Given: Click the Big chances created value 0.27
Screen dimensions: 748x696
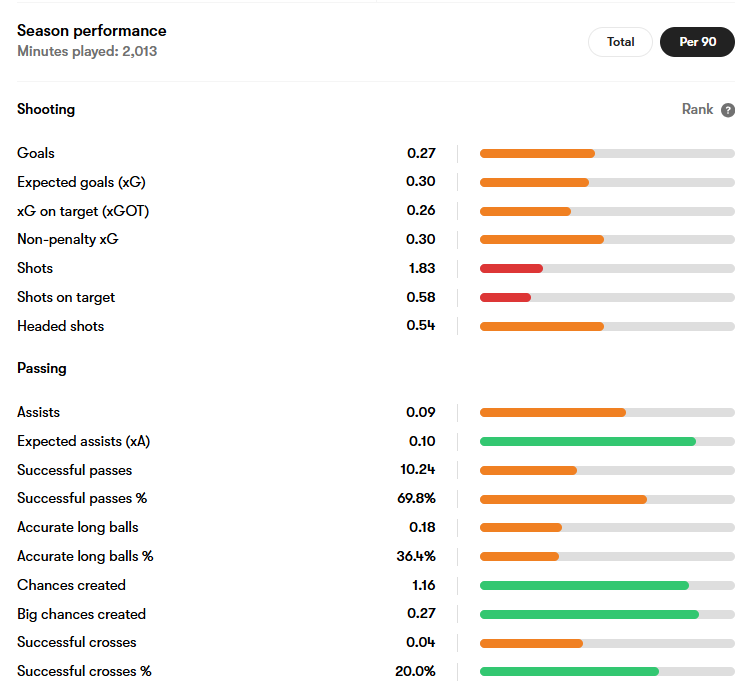Looking at the screenshot, I should (x=421, y=613).
